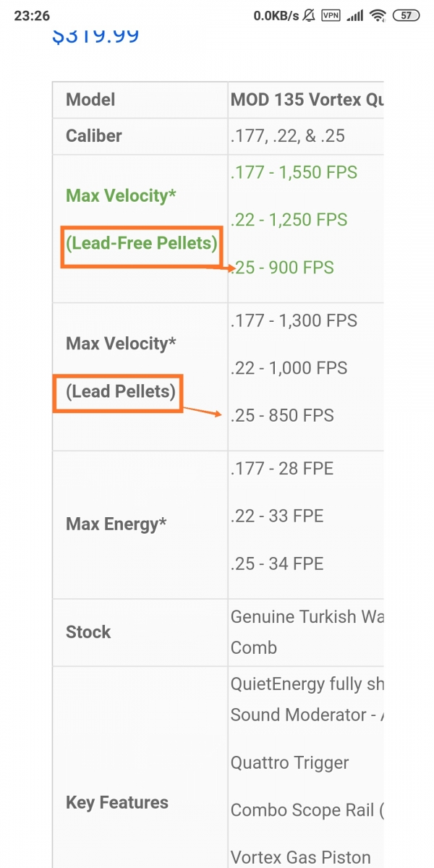This screenshot has height=868, width=434.
Task: Tap the Model row header cell
Action: (x=140, y=100)
